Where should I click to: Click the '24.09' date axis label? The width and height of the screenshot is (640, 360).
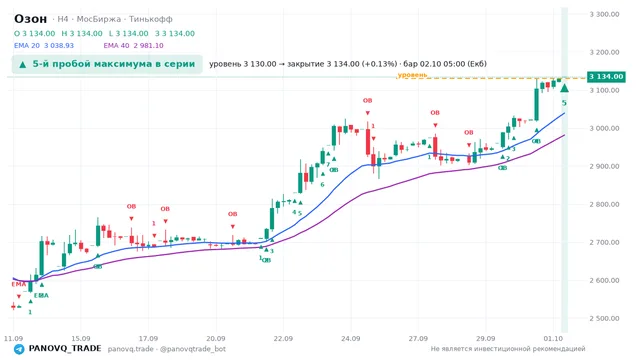coord(351,338)
